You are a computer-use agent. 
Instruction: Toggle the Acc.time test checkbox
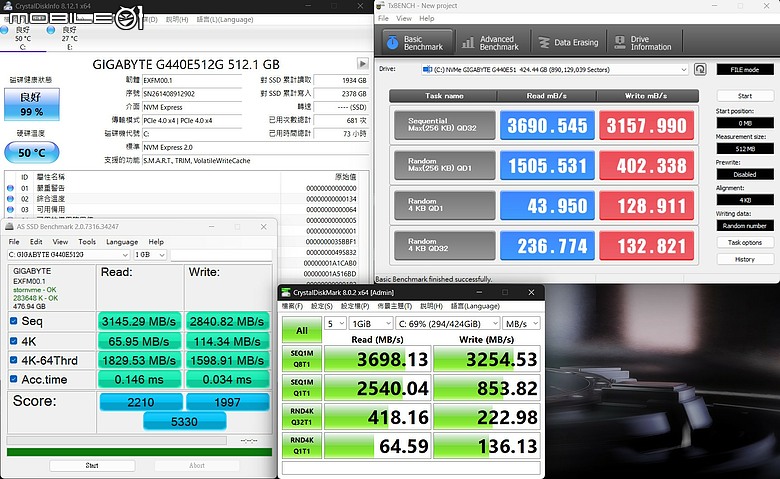(x=13, y=379)
